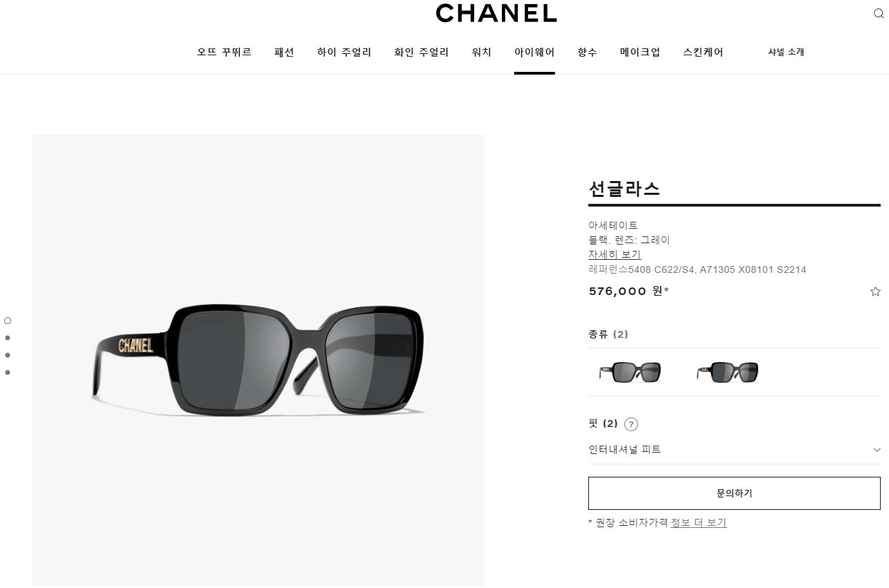Screen dimensions: 889x588
Task: Click the main sunglasses product image
Action: pyautogui.click(x=258, y=360)
